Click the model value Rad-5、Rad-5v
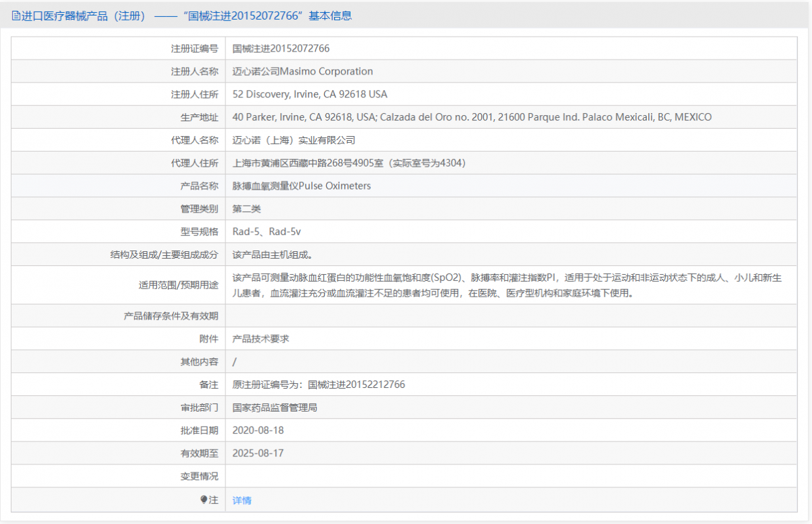This screenshot has height=524, width=812. click(x=266, y=232)
